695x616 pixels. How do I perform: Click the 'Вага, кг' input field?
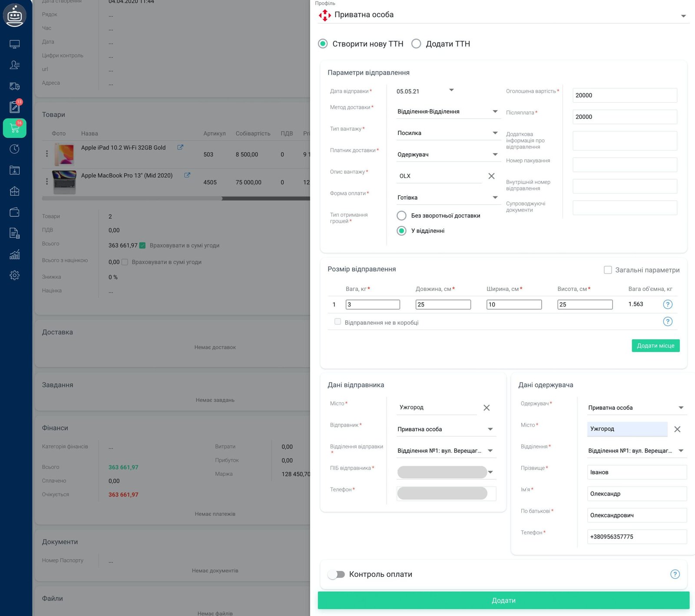pyautogui.click(x=373, y=305)
